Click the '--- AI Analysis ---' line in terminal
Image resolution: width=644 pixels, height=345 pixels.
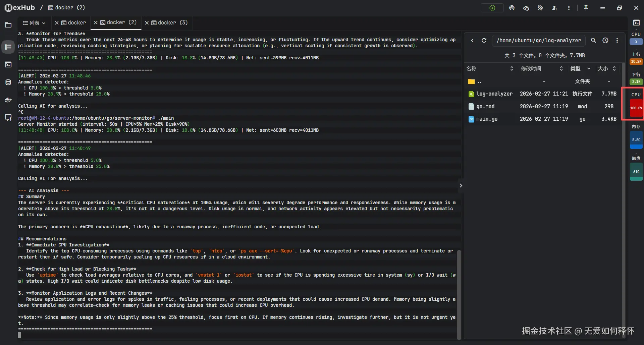[44, 191]
